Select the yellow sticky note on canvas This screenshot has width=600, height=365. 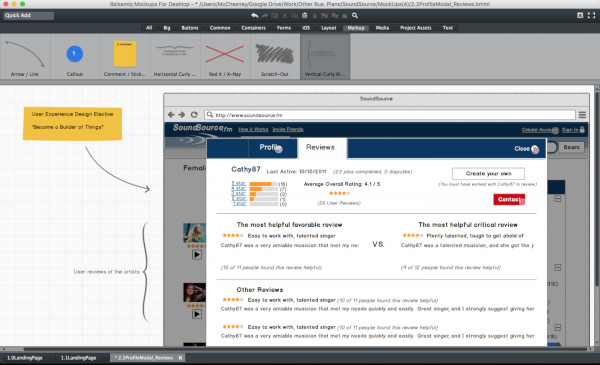(72, 123)
